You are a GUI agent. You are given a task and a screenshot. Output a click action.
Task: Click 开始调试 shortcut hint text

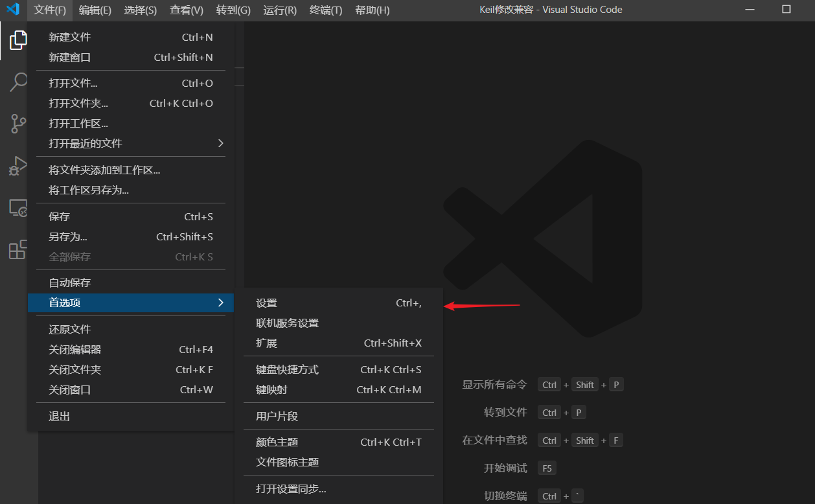click(x=505, y=468)
